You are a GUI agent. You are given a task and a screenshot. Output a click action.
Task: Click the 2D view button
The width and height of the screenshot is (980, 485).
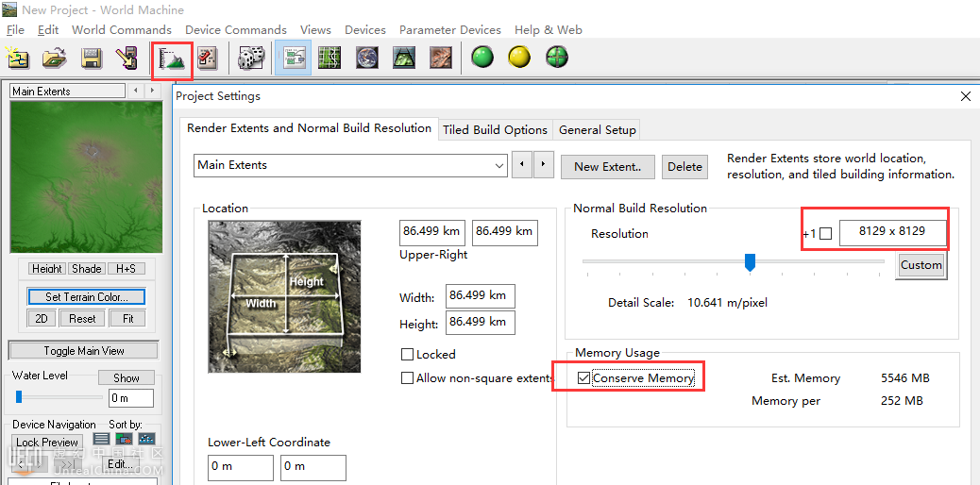(42, 318)
